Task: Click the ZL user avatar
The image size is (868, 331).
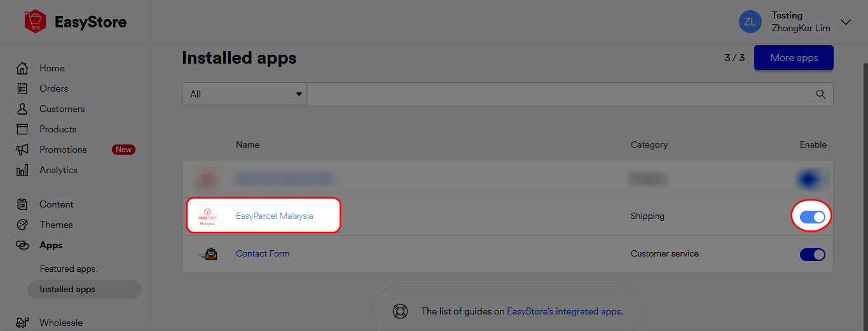Action: (x=750, y=22)
